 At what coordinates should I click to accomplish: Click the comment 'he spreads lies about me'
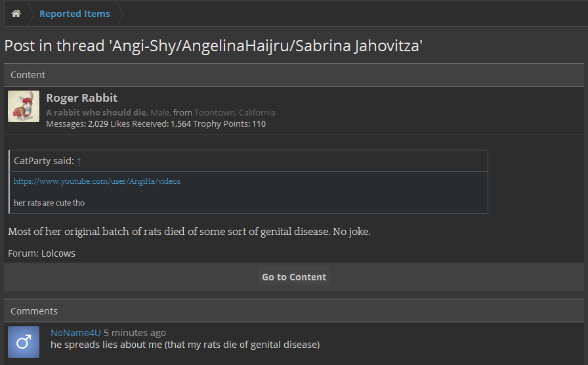[185, 345]
